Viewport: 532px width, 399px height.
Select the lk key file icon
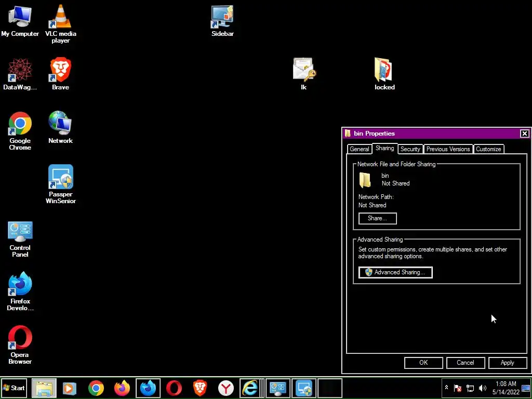click(x=304, y=74)
